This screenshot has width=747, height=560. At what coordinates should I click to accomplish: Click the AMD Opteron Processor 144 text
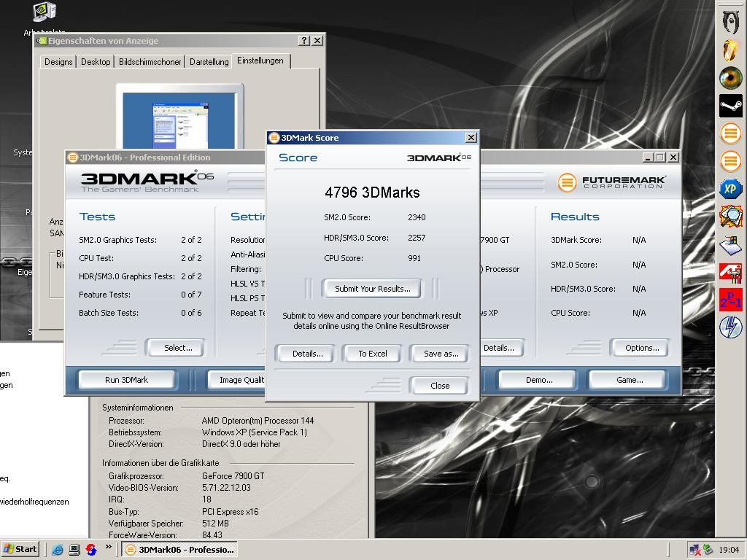pyautogui.click(x=258, y=421)
